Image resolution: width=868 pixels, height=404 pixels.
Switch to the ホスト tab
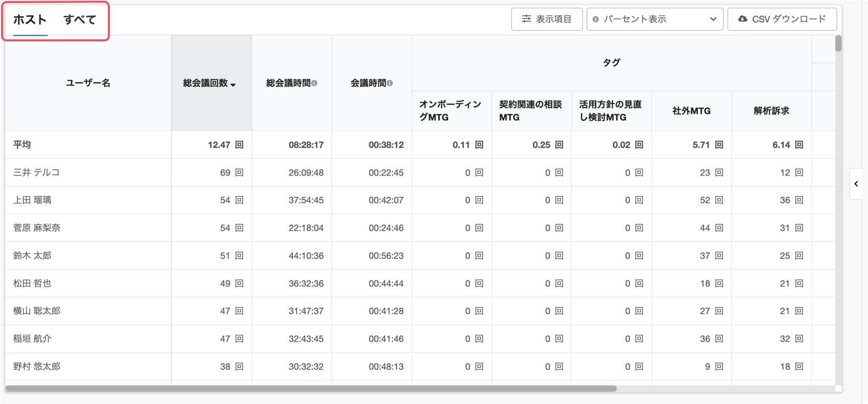(30, 20)
